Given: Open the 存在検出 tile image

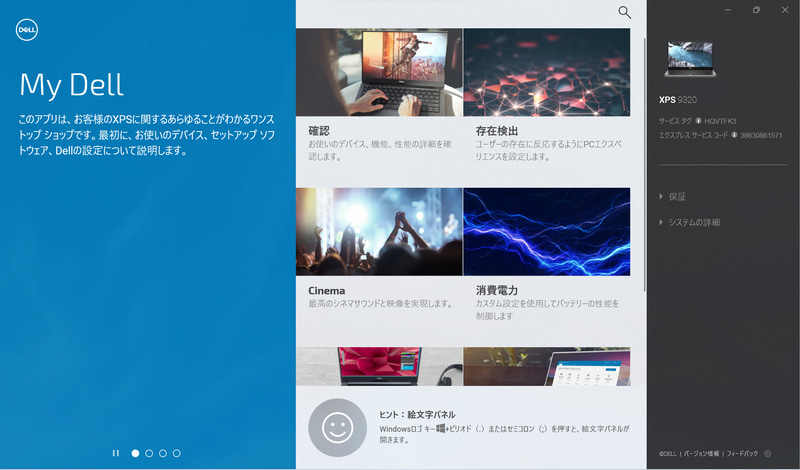Looking at the screenshot, I should tap(546, 72).
